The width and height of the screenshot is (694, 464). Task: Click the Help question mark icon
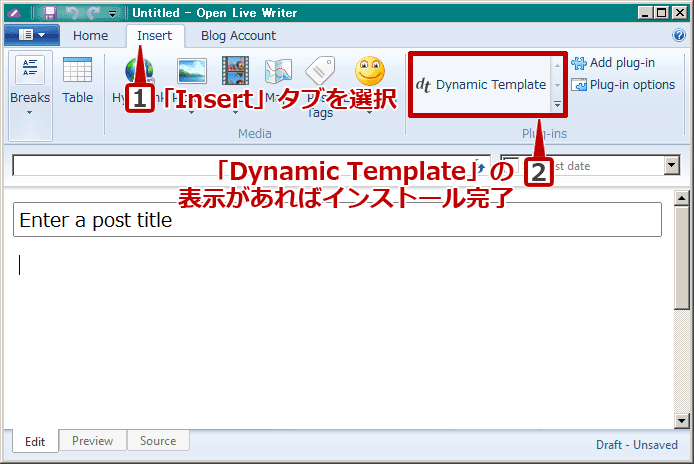pos(679,35)
